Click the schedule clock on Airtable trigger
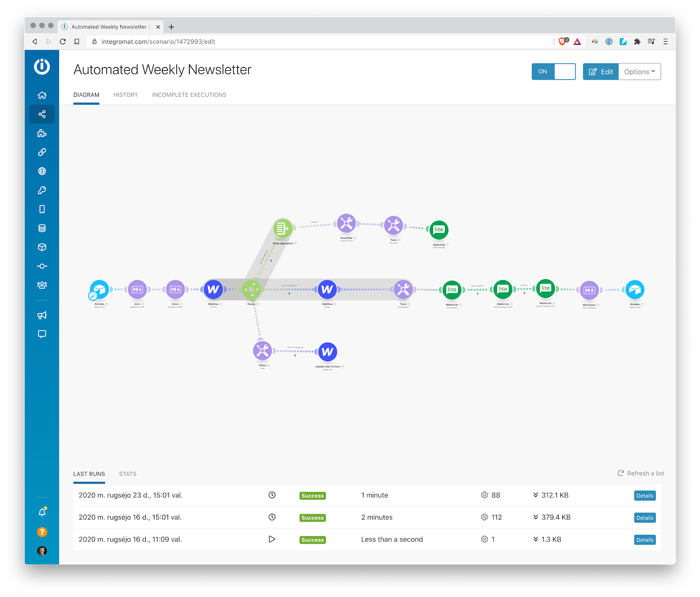This screenshot has height=597, width=700. (93, 296)
